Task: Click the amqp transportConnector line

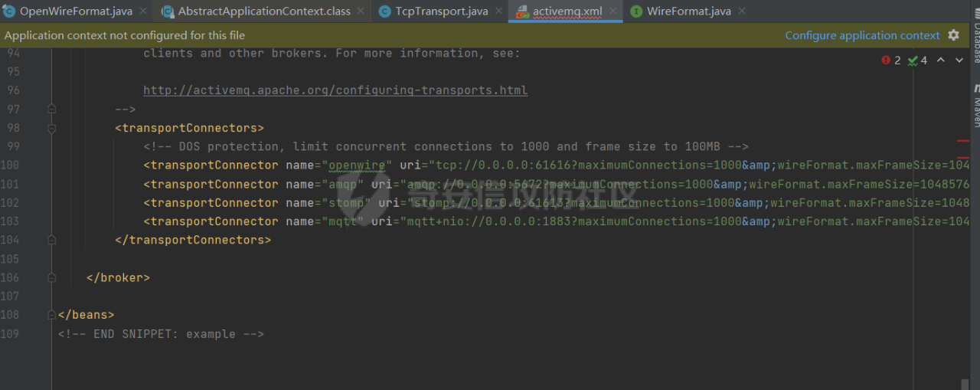Action: click(557, 184)
